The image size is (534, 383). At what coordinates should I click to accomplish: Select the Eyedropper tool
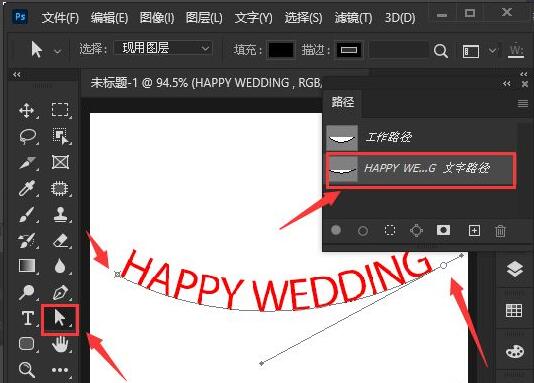click(x=27, y=188)
